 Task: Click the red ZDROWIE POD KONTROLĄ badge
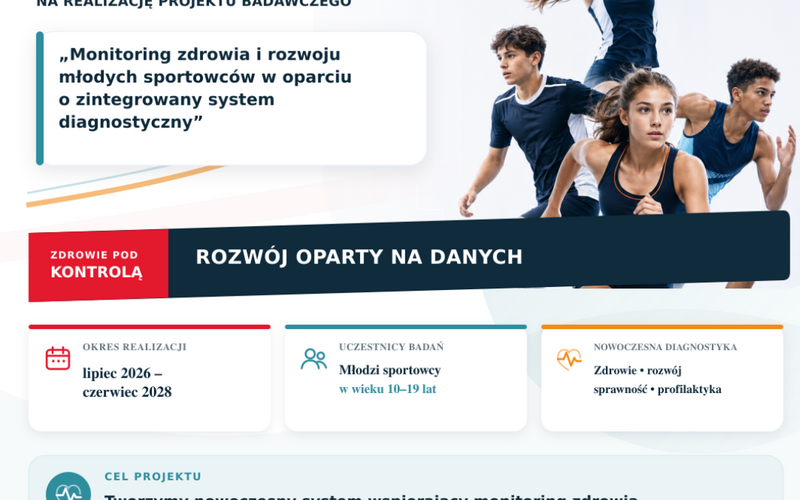[x=98, y=265]
